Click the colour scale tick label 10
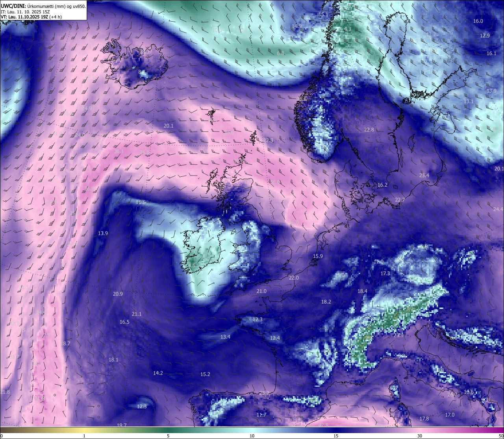 point(252,436)
